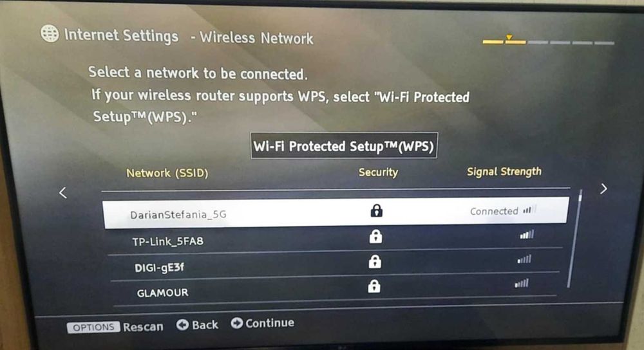Click the lock icon for DarianStefania_5G

coord(376,210)
